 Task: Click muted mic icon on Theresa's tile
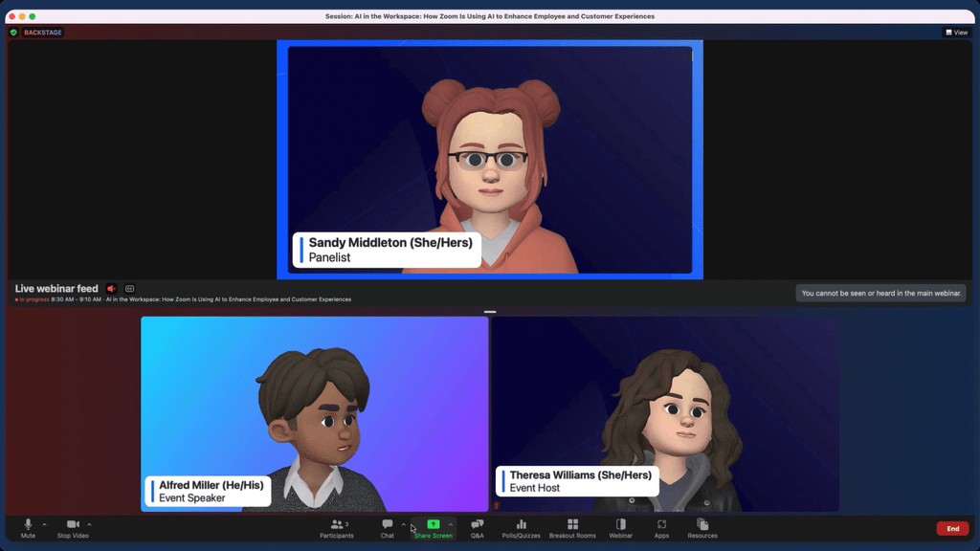497,506
